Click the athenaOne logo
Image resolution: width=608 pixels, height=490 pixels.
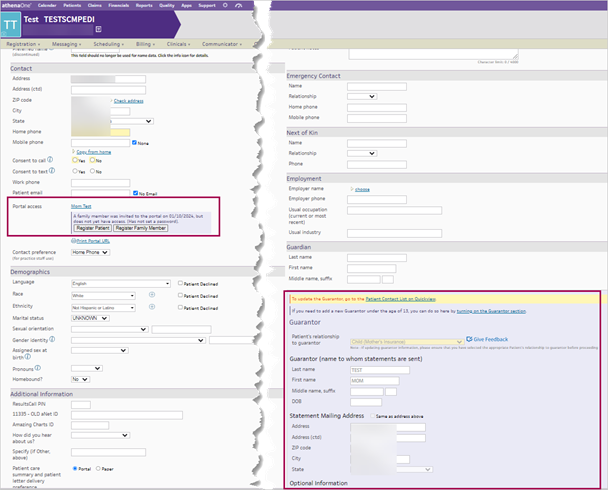[x=21, y=4]
